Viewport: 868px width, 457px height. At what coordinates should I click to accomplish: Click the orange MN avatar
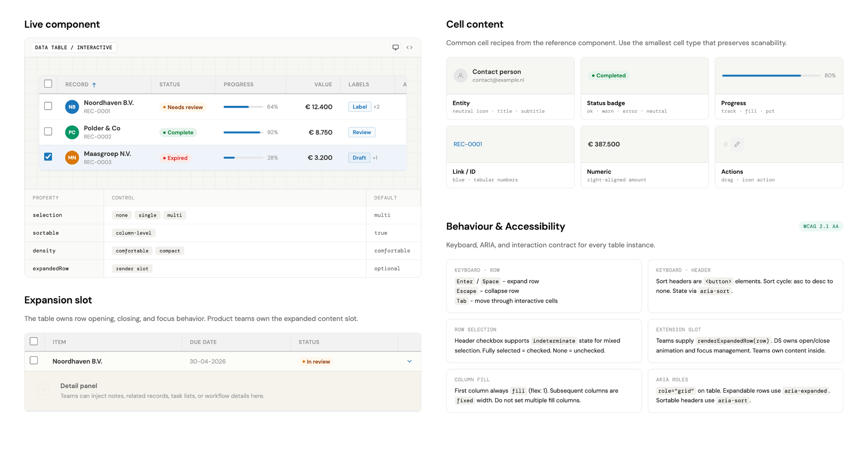click(72, 158)
